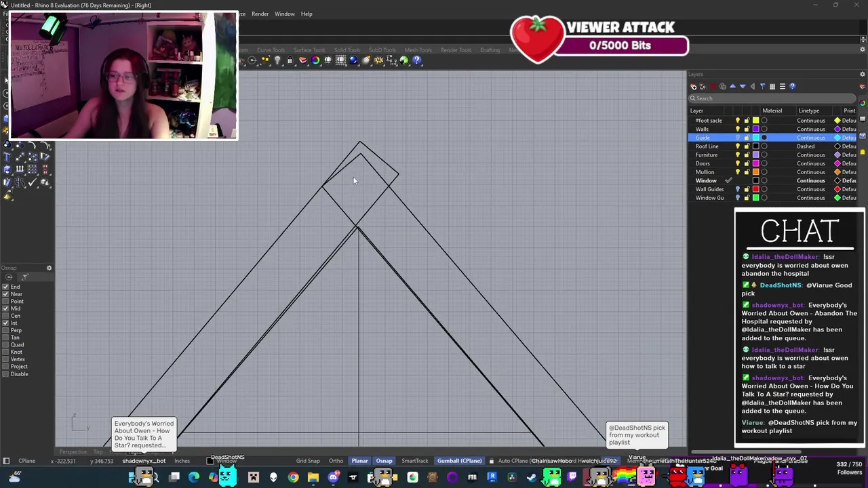Open Linetype dropdown for Wall Guides layer
This screenshot has width=868, height=488.
pos(811,189)
